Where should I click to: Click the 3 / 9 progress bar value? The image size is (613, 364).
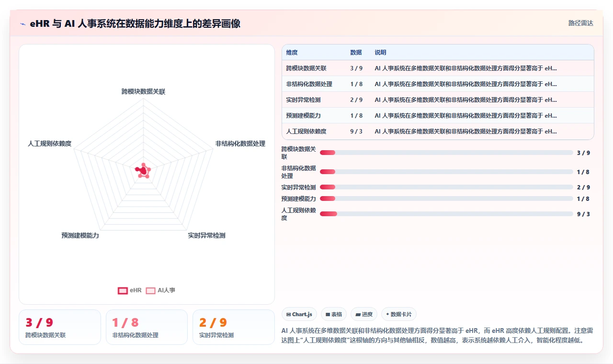pyautogui.click(x=583, y=153)
